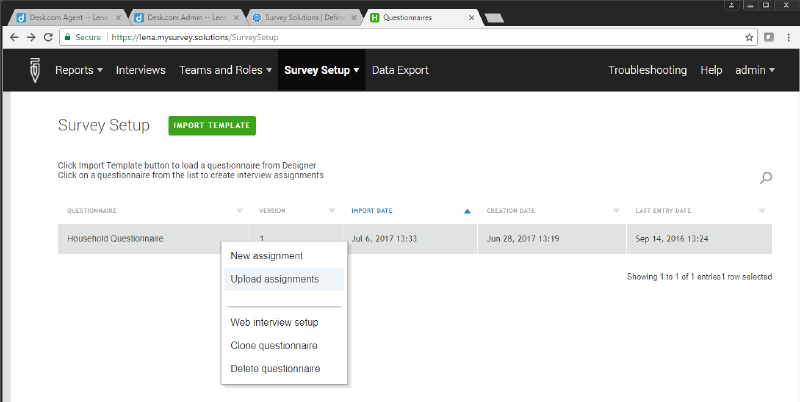Click the browser back arrow
This screenshot has height=402, width=800.
(14, 37)
